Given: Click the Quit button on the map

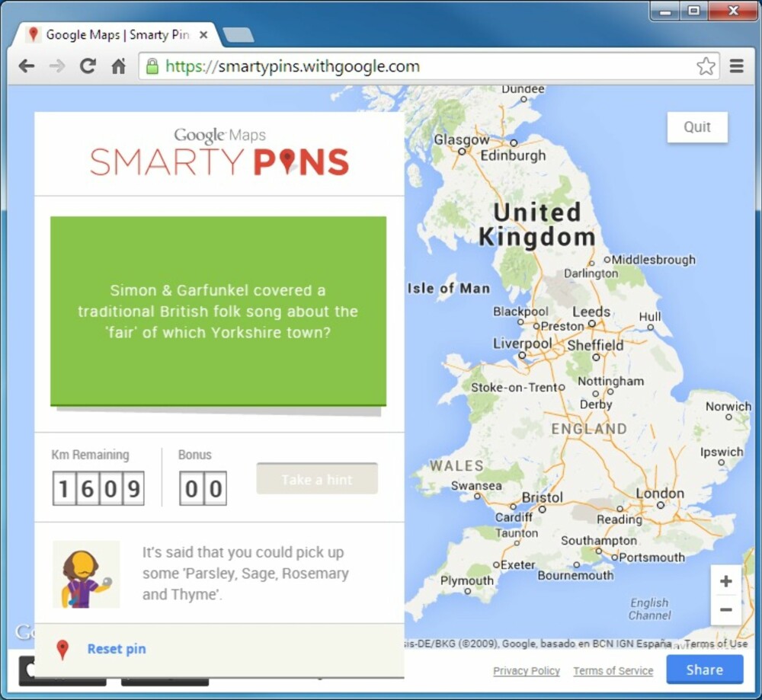Looking at the screenshot, I should 697,127.
